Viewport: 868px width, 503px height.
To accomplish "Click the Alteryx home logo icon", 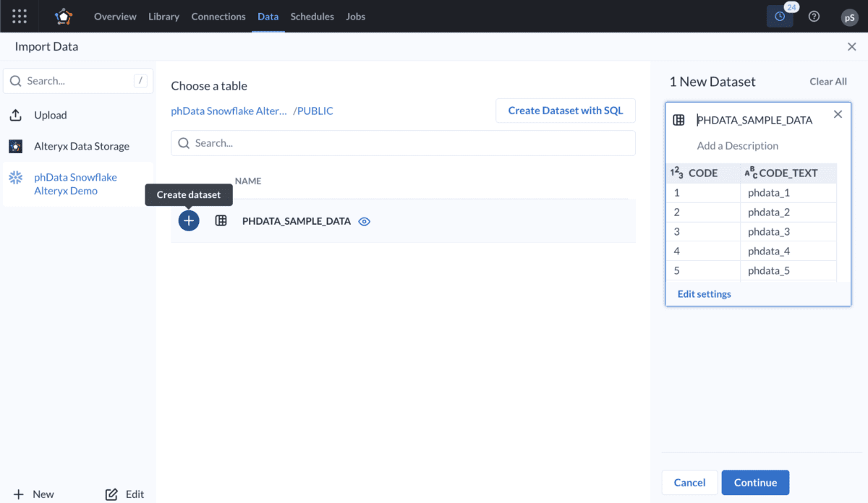I will tap(63, 16).
